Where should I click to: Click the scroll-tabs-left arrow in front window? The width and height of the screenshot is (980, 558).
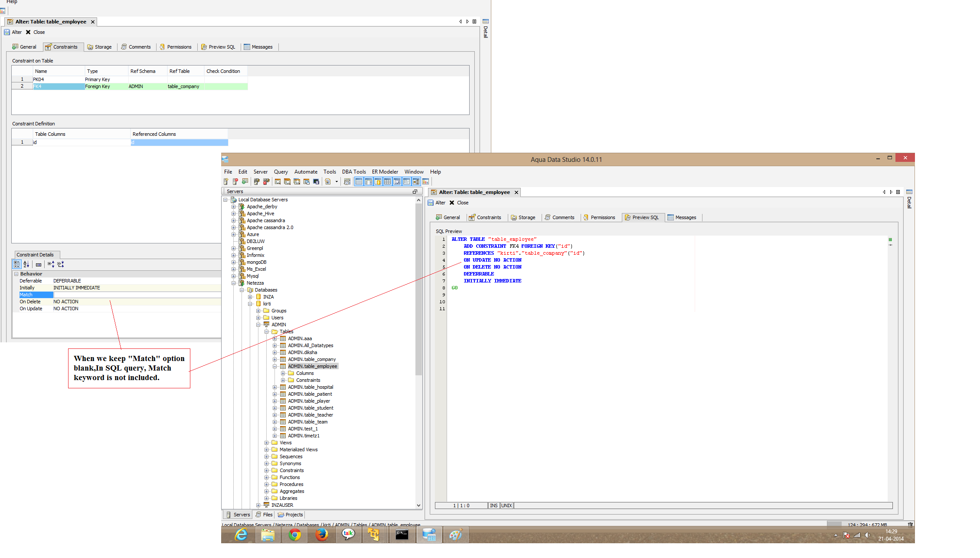pos(884,192)
